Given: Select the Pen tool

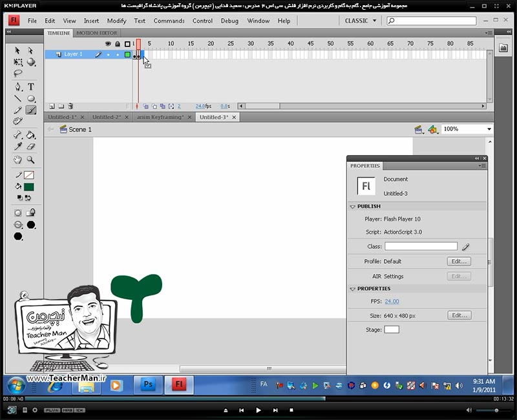Looking at the screenshot, I should 18,87.
